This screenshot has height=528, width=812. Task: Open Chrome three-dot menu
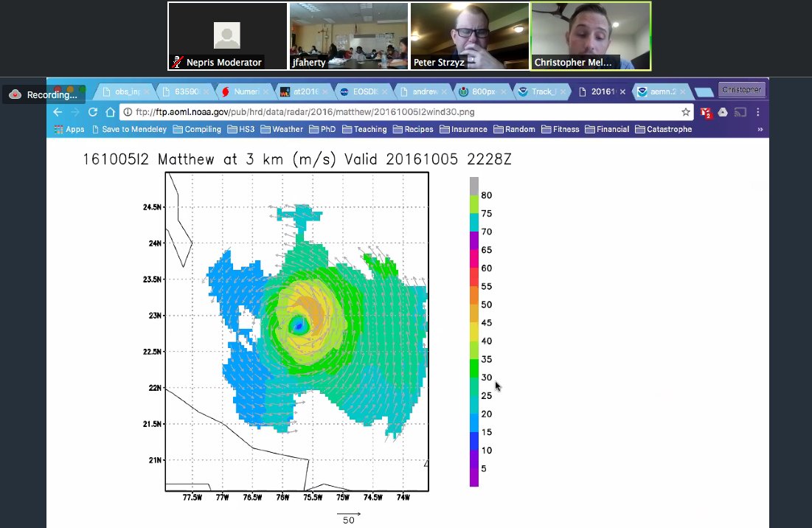pos(757,112)
